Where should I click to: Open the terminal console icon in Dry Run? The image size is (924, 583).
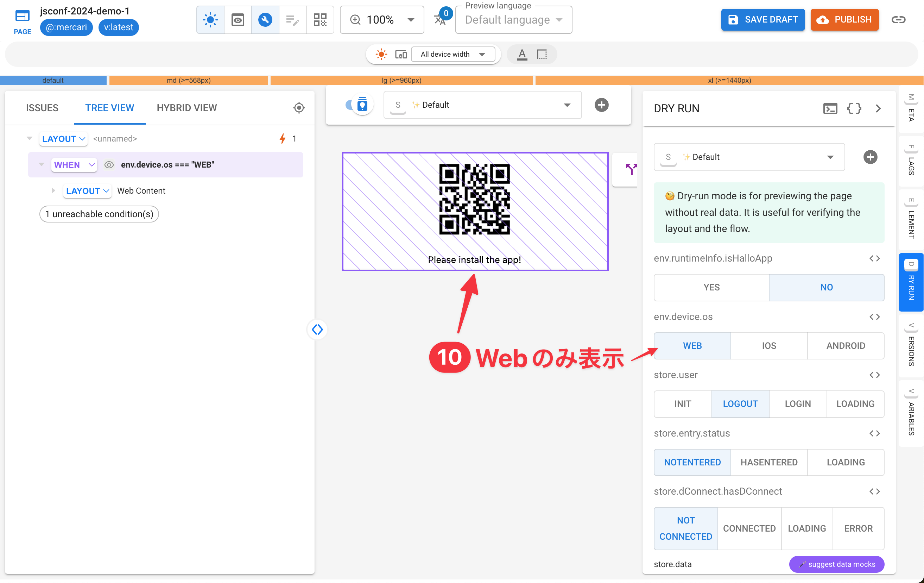(x=830, y=109)
